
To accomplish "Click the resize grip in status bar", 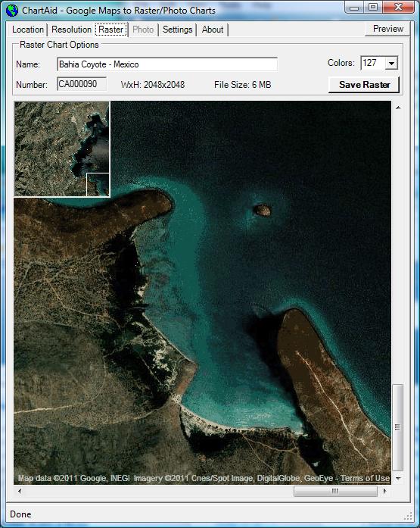I will [x=408, y=516].
